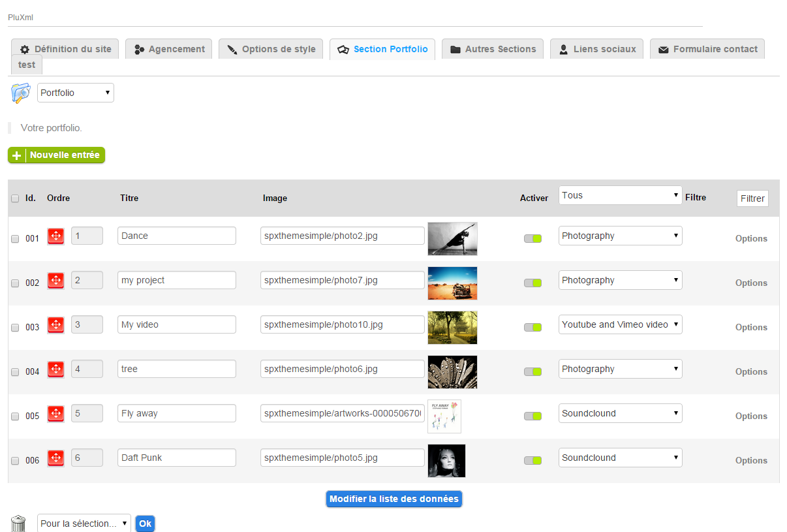The height and width of the screenshot is (532, 787).
Task: Click the folder search icon beside Portfolio
Action: click(21, 93)
